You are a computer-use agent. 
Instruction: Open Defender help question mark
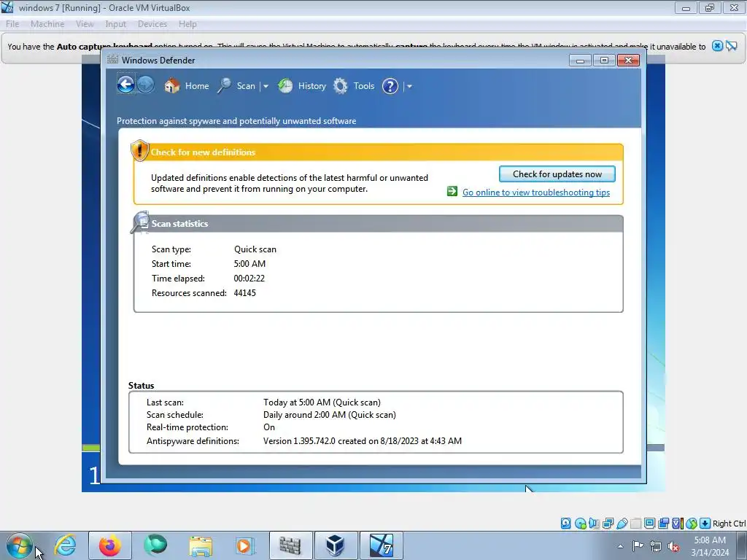pyautogui.click(x=390, y=86)
